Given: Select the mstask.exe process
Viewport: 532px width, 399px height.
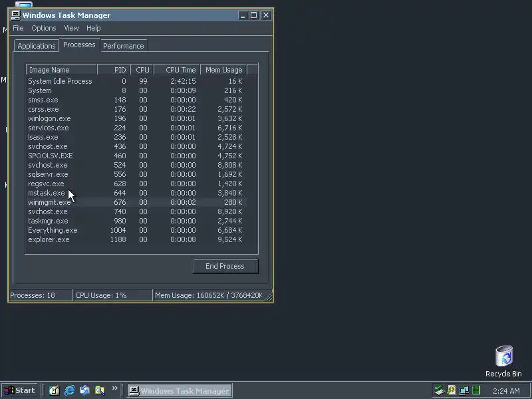Looking at the screenshot, I should pos(136,193).
